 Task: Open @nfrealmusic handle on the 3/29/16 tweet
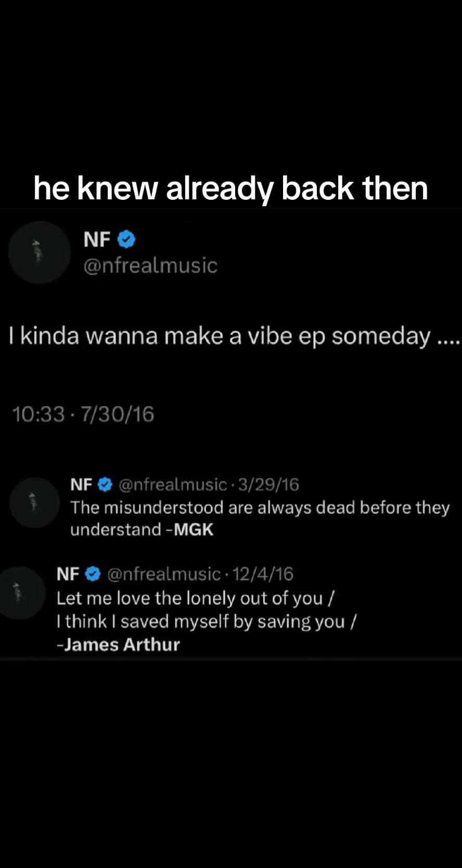click(173, 484)
